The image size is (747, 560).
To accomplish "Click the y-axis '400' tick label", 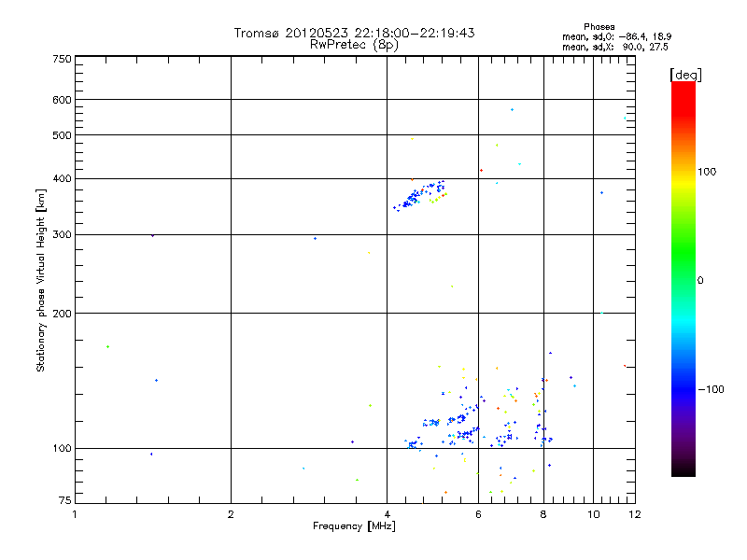I will (x=62, y=179).
